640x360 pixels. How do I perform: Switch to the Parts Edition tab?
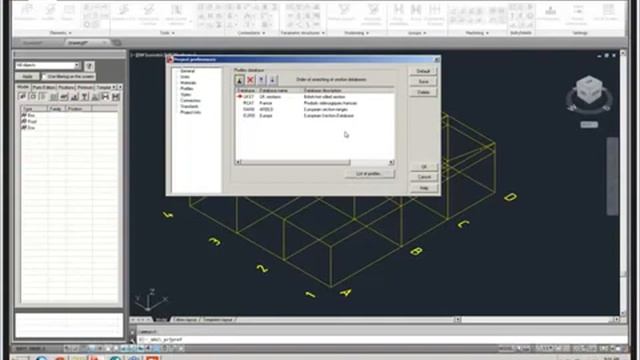tap(44, 87)
